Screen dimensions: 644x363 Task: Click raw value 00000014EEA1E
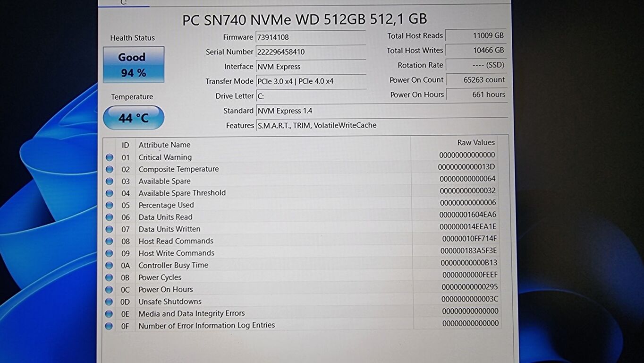point(468,227)
